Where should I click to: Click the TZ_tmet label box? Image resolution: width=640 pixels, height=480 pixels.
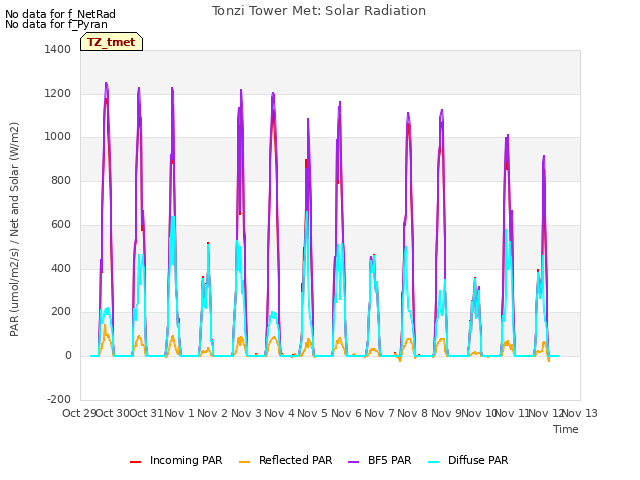tap(111, 42)
